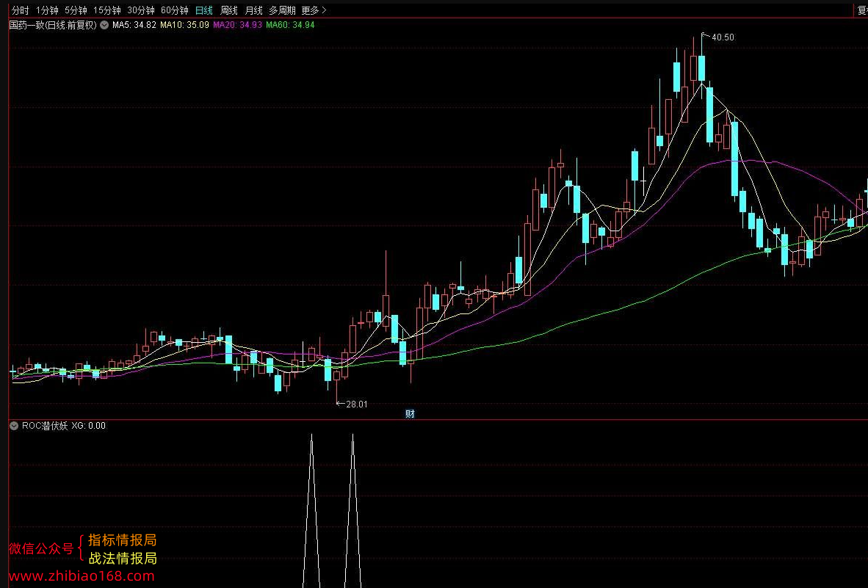
Task: Switch to the 分时 chart tab
Action: pyautogui.click(x=20, y=10)
